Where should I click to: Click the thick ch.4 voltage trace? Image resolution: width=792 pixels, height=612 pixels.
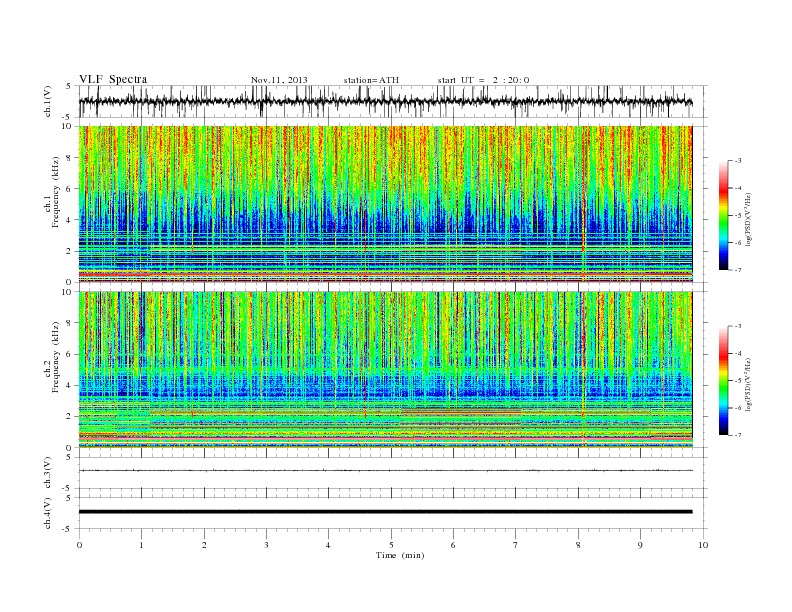coord(385,512)
